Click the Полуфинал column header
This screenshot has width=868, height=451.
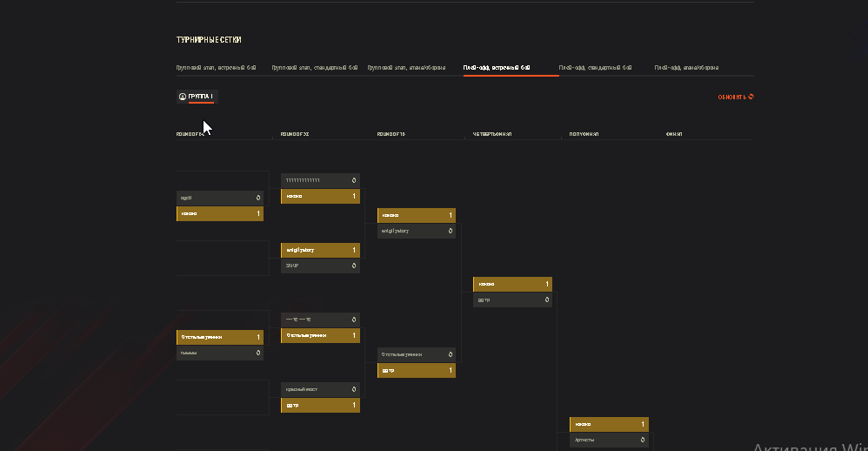pos(584,134)
